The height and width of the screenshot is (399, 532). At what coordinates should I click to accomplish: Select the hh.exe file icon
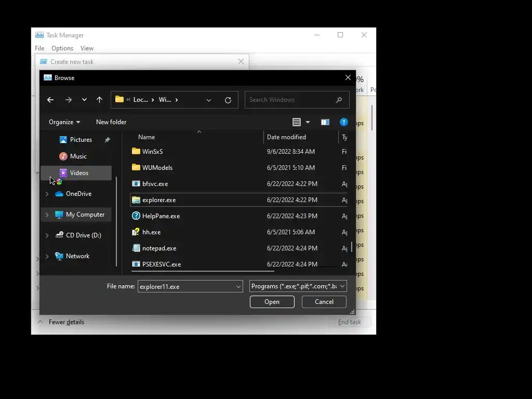[x=136, y=232]
